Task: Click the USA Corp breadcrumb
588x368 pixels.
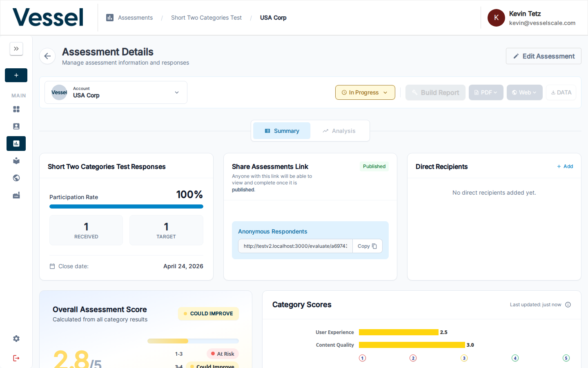Action: (x=273, y=18)
